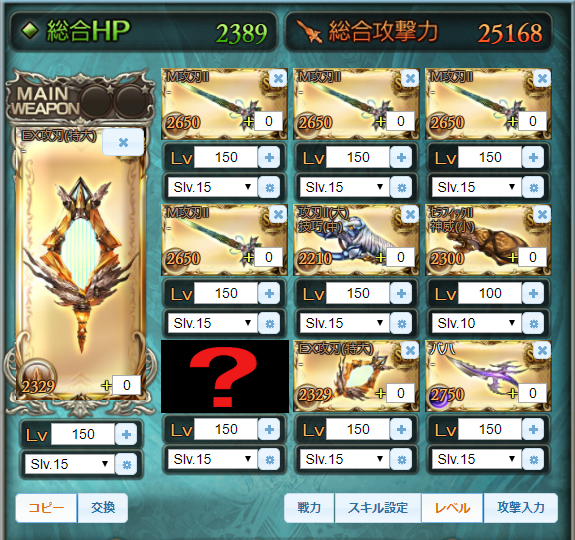This screenshot has height=540, width=575.
Task: Click the Lv 100 level input field
Action: [490, 293]
